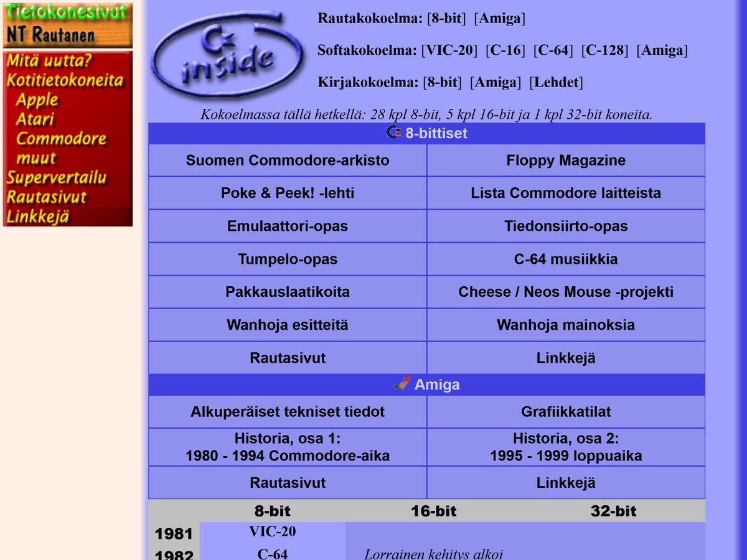747x560 pixels.
Task: Click the 32-bit column header
Action: pyautogui.click(x=614, y=511)
